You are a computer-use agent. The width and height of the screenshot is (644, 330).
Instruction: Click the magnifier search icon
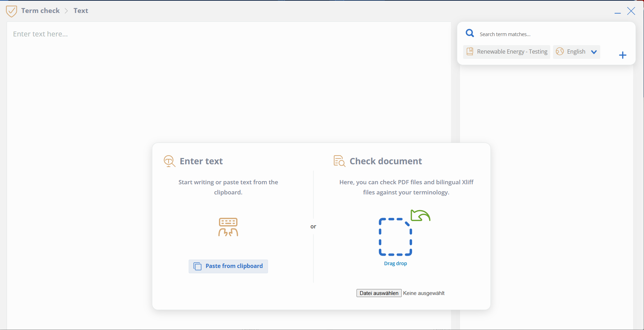470,33
